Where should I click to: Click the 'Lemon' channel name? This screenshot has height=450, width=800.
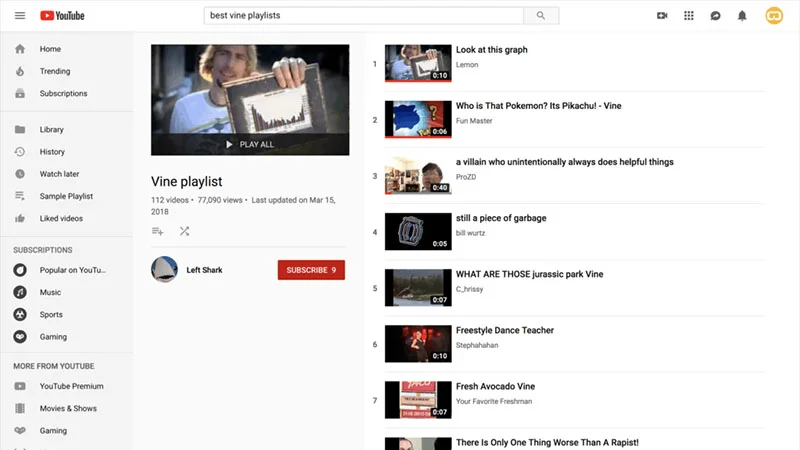coord(467,65)
